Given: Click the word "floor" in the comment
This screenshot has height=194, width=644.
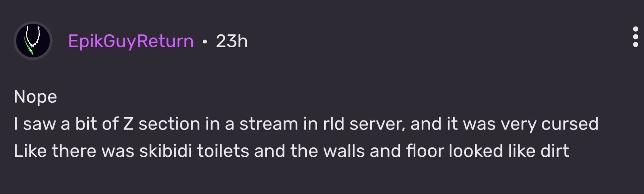Looking at the screenshot, I should (x=425, y=151).
